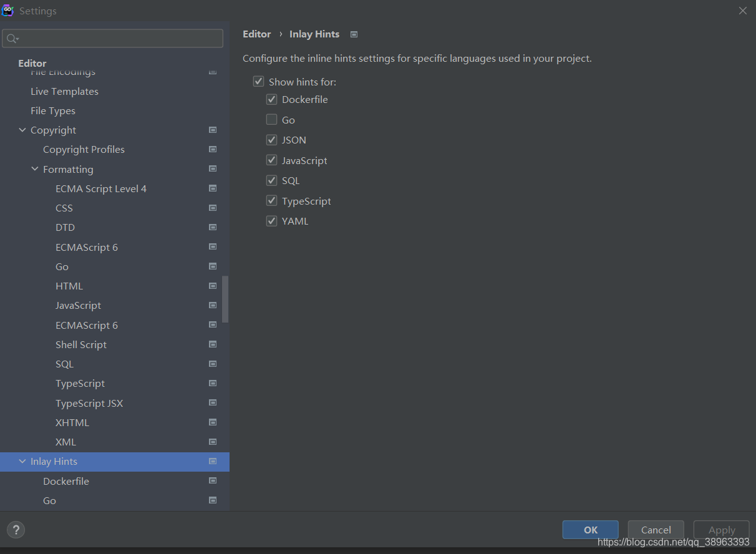Dismiss dialog with Cancel button
The height and width of the screenshot is (554, 756).
(656, 530)
